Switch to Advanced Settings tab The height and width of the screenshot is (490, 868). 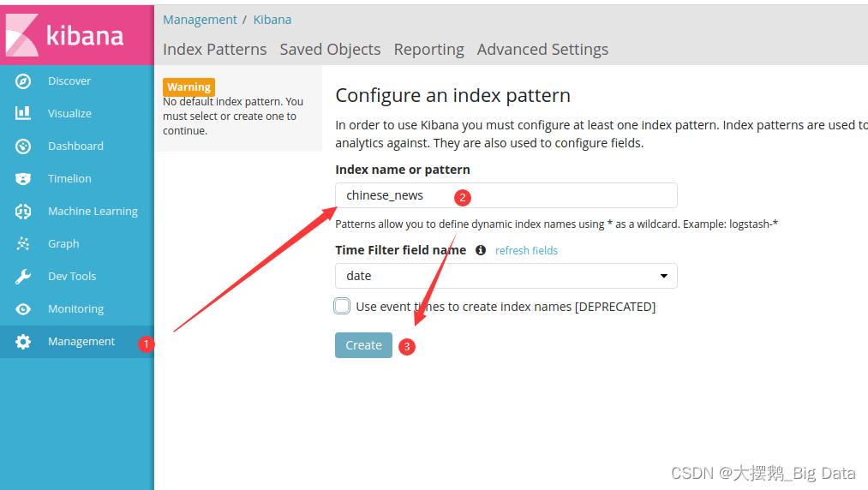[542, 50]
